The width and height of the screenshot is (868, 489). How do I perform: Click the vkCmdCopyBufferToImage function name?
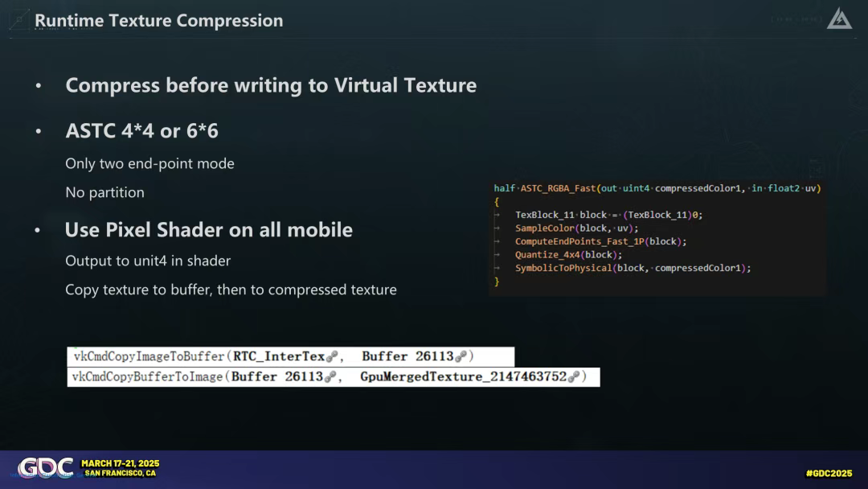147,376
